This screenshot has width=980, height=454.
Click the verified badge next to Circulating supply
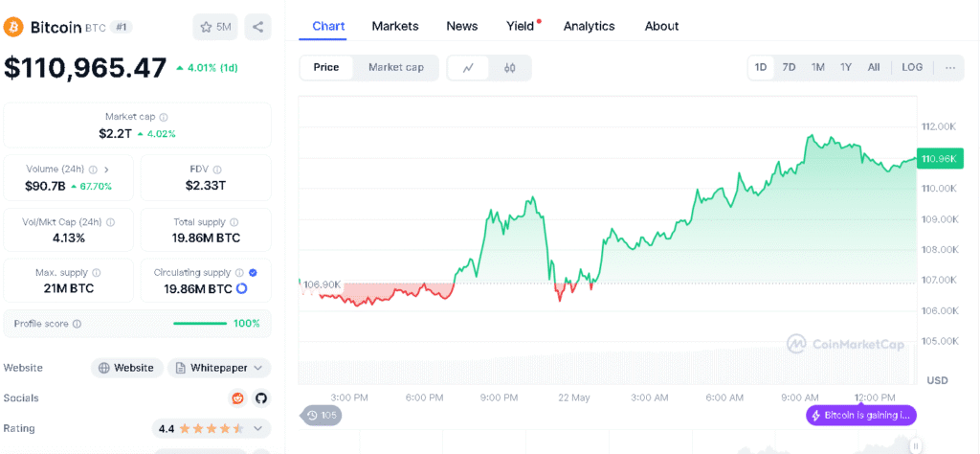253,273
